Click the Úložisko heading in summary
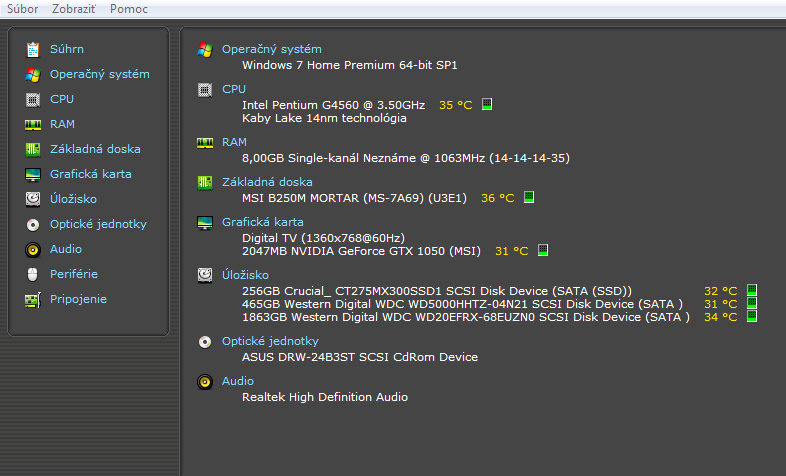This screenshot has width=786, height=476. tap(245, 275)
